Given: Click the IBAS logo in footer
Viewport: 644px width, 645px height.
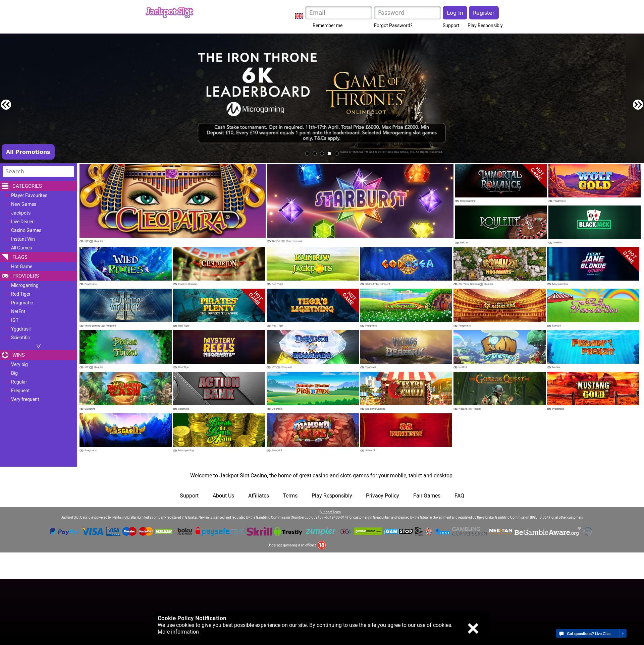Looking at the screenshot, I should point(442,532).
